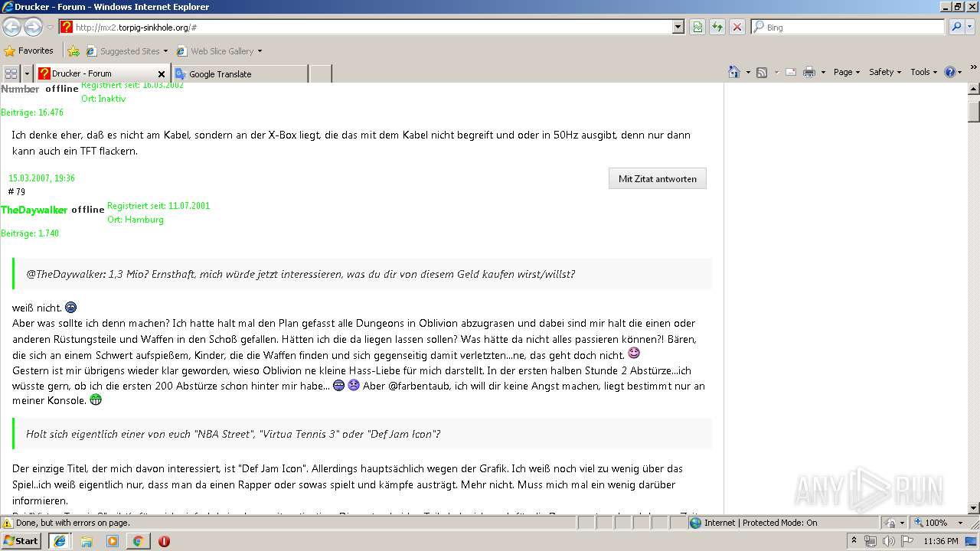
Task: Click the page icon in the address bar
Action: tap(67, 27)
